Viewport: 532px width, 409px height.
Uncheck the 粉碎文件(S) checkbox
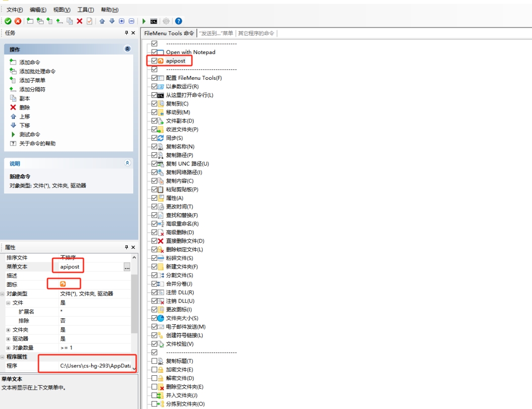click(x=155, y=258)
